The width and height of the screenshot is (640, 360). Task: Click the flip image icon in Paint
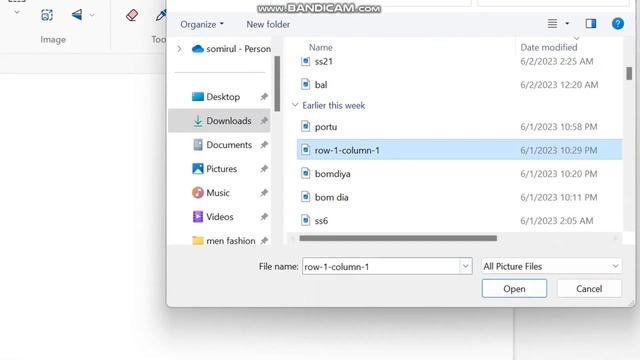(77, 15)
